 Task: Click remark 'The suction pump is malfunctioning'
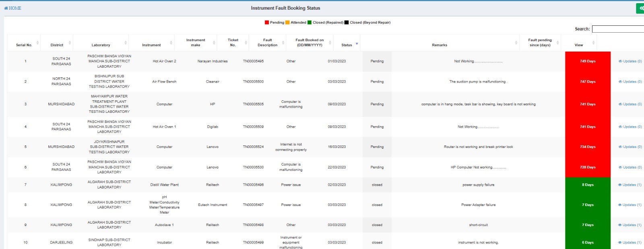pyautogui.click(x=478, y=81)
